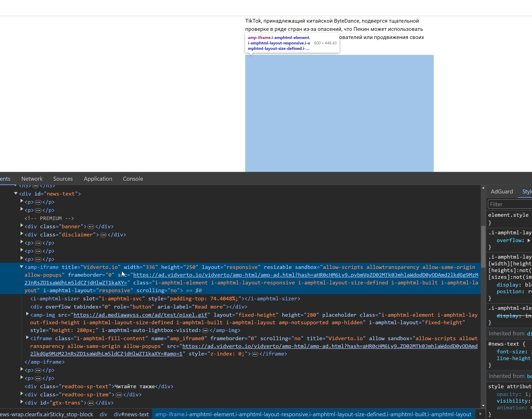Click the ellipsis inside the disclaimer div
The height and width of the screenshot is (419, 532).
[x=103, y=235]
